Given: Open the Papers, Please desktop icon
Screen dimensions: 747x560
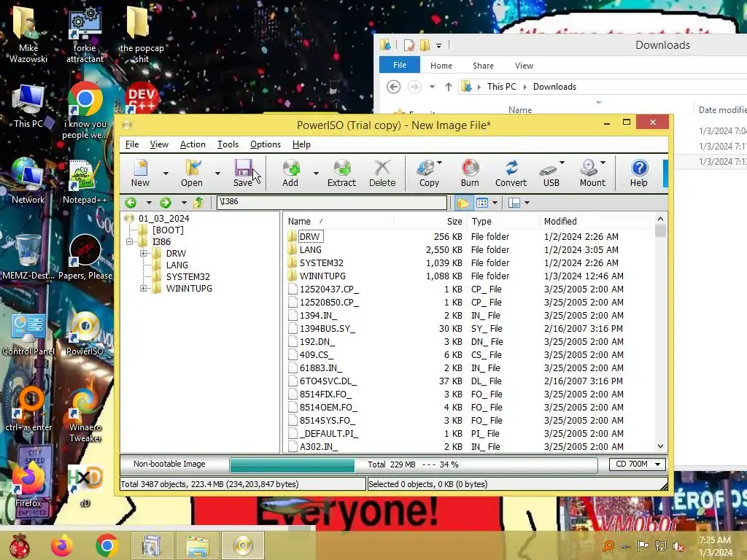Looking at the screenshot, I should (85, 257).
